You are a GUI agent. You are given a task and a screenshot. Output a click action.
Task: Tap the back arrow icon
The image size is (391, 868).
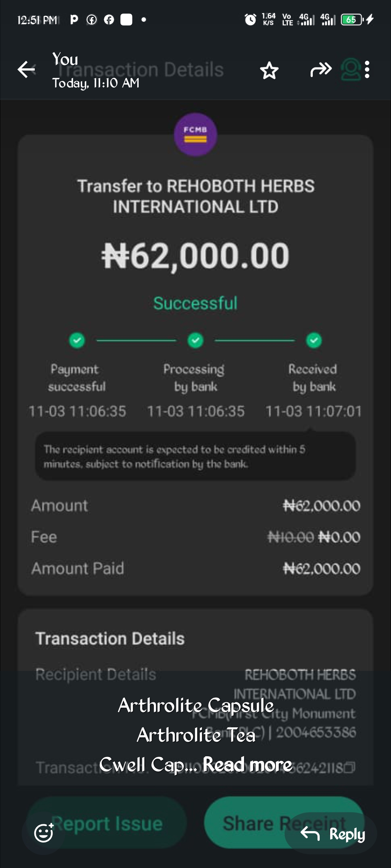point(26,69)
